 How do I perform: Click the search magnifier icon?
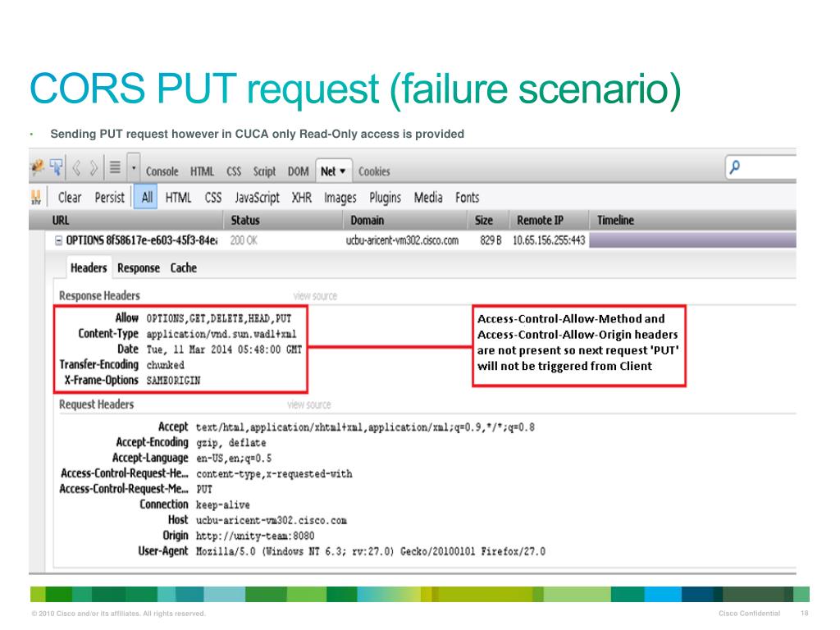pyautogui.click(x=735, y=167)
